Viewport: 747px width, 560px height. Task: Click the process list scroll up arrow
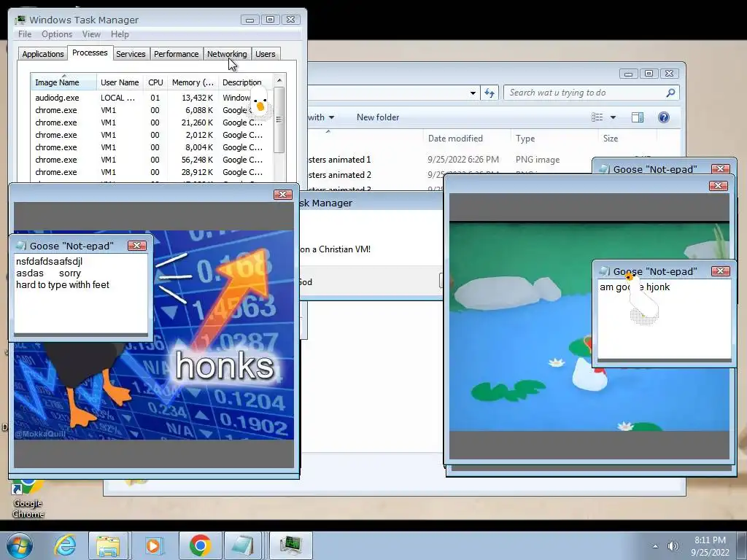point(279,80)
